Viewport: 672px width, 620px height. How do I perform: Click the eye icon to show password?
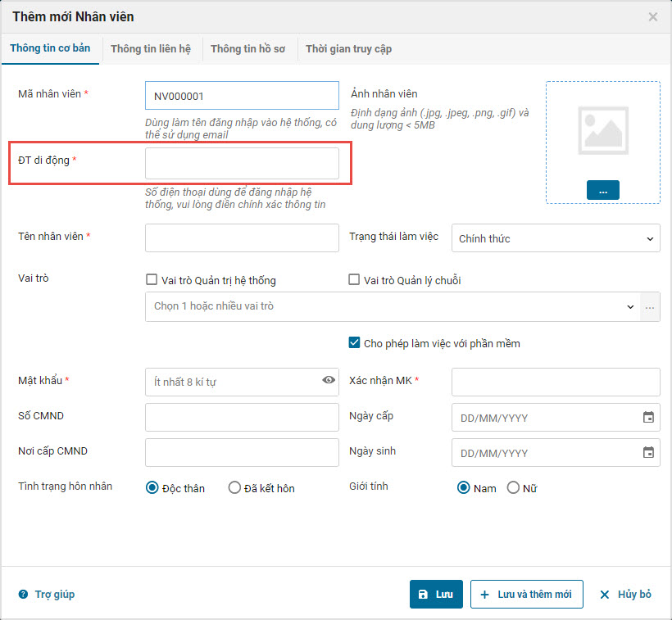point(329,380)
